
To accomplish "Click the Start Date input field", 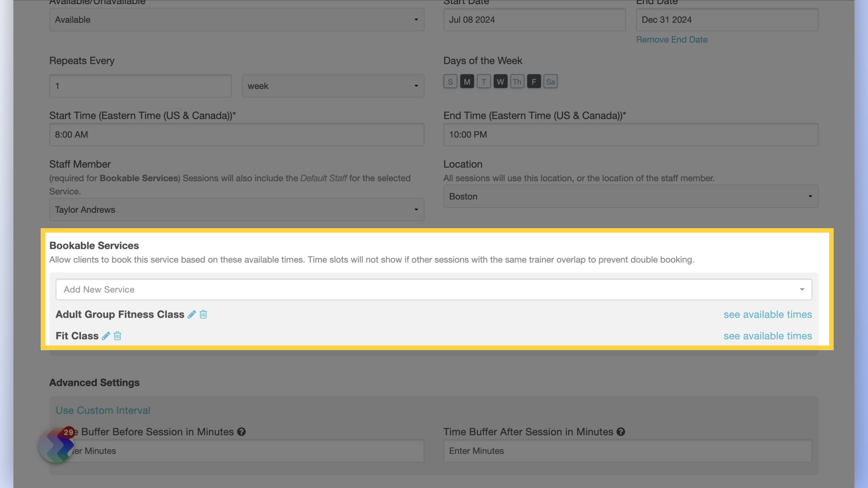I will tap(534, 20).
